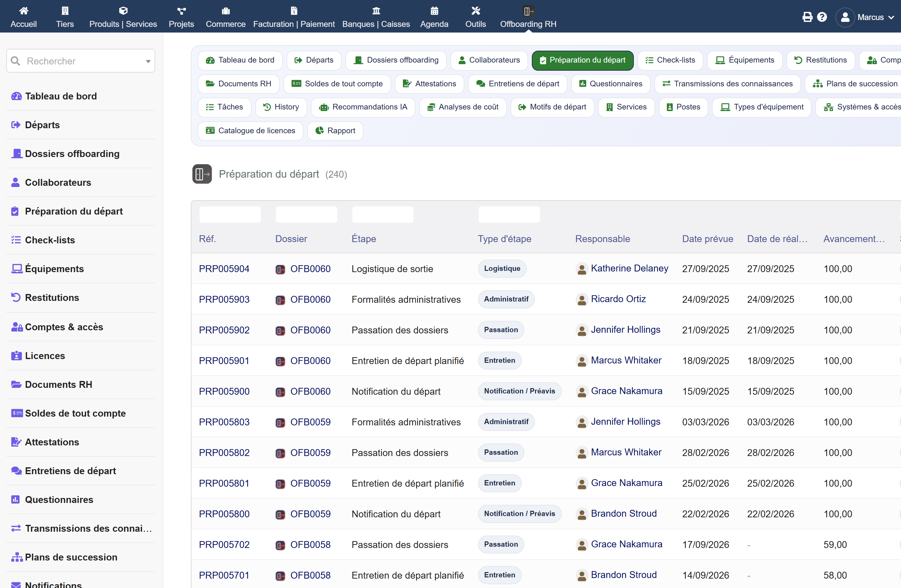
Task: Click sidebar Licences badge icon
Action: (x=16, y=356)
